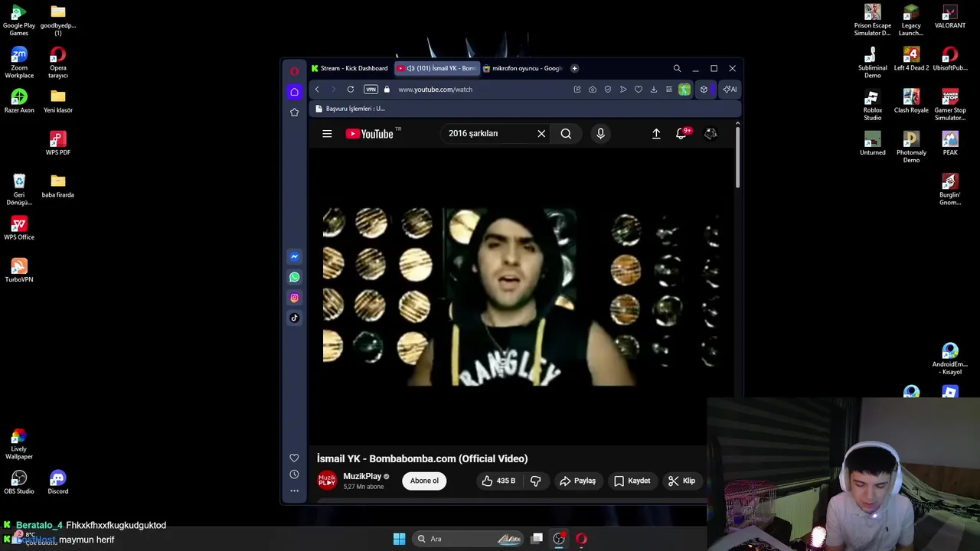Open the Aria AI button
The width and height of the screenshot is (980, 551).
pos(730,90)
